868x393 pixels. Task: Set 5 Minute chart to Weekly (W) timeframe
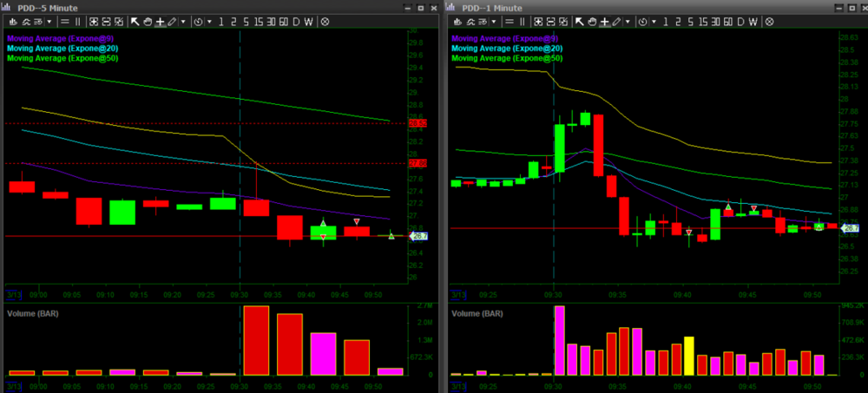pyautogui.click(x=308, y=20)
